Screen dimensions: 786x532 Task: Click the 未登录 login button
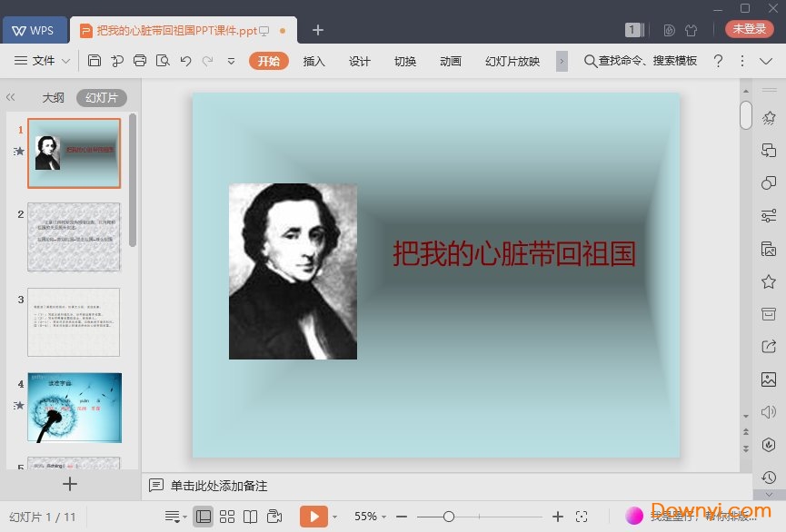click(x=749, y=28)
